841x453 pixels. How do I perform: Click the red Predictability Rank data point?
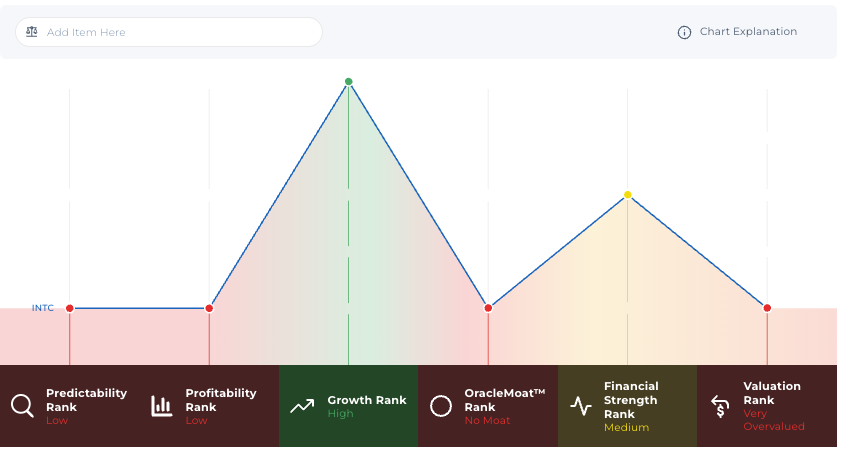pos(70,308)
